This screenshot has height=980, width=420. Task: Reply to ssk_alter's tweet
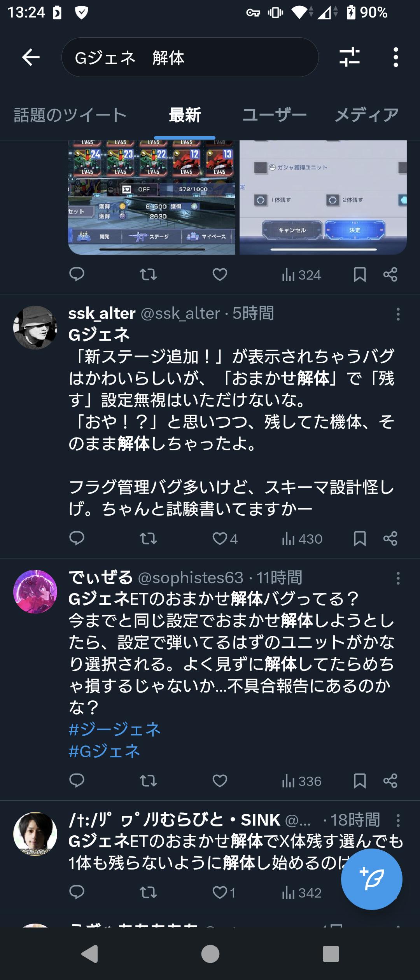click(x=77, y=539)
